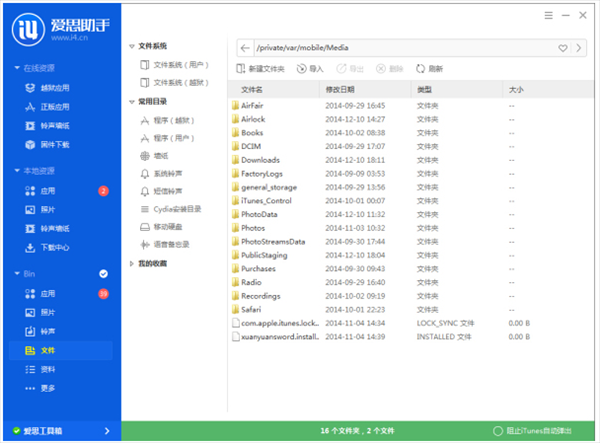The width and height of the screenshot is (600, 443).
Task: Sort by 类型 column header
Action: (x=457, y=90)
